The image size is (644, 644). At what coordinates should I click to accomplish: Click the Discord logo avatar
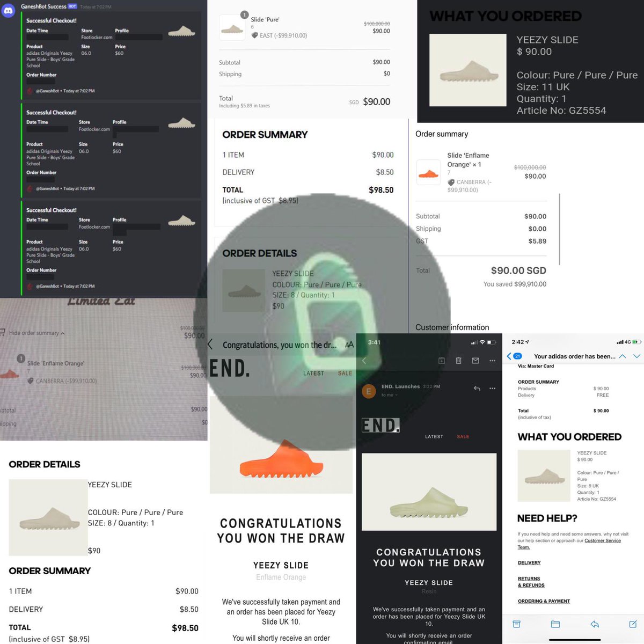point(9,10)
